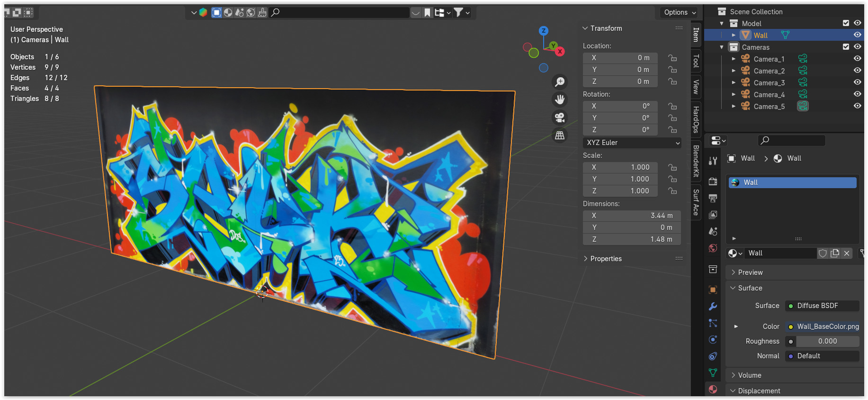Click the green Y axis gizmo
The height and width of the screenshot is (400, 868).
tap(553, 45)
